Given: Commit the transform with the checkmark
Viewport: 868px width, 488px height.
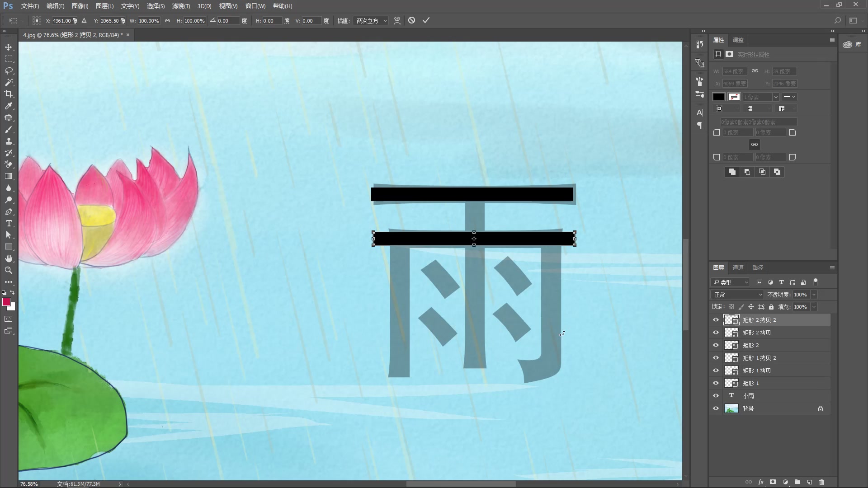Looking at the screenshot, I should click(x=426, y=20).
